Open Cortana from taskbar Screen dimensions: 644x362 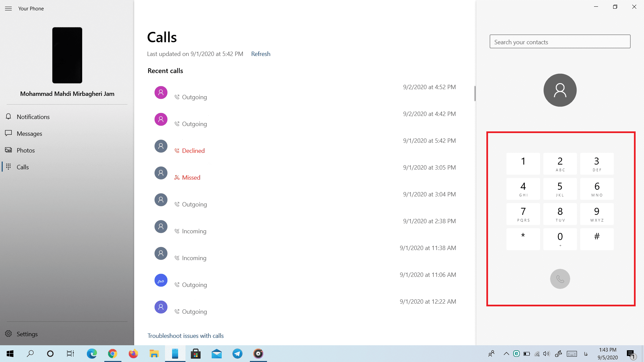click(50, 354)
